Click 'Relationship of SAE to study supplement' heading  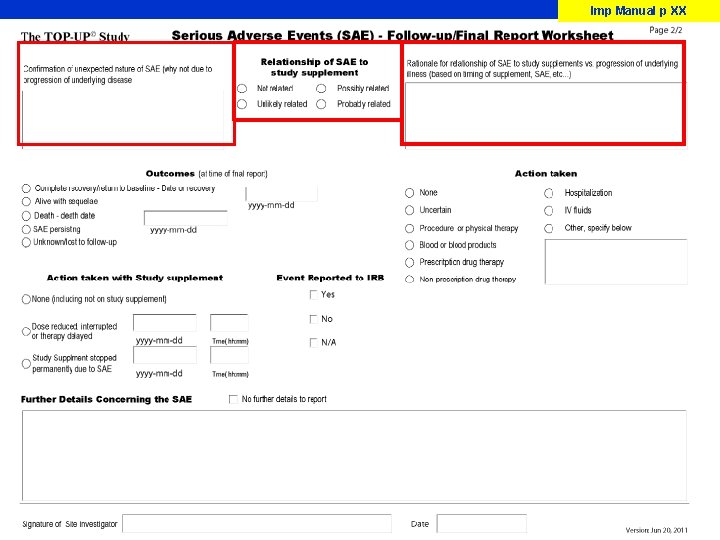coord(315,67)
